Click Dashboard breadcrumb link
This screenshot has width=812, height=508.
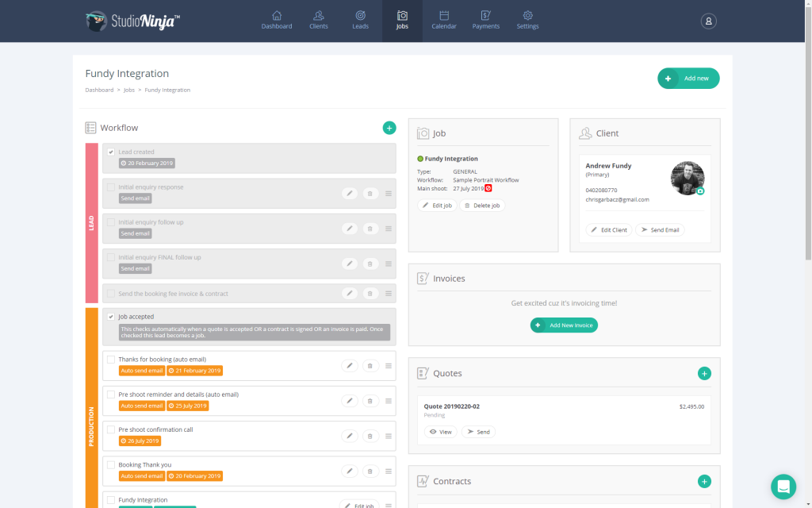point(99,90)
